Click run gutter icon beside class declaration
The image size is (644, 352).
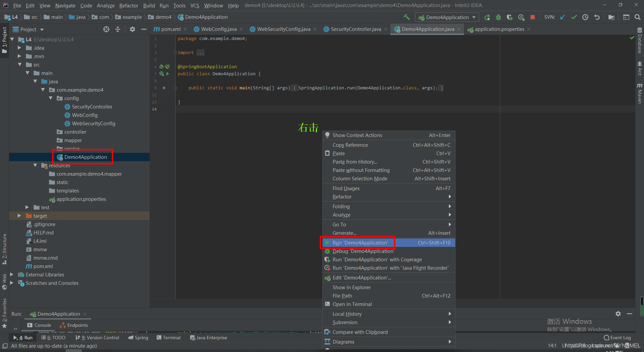tap(168, 74)
